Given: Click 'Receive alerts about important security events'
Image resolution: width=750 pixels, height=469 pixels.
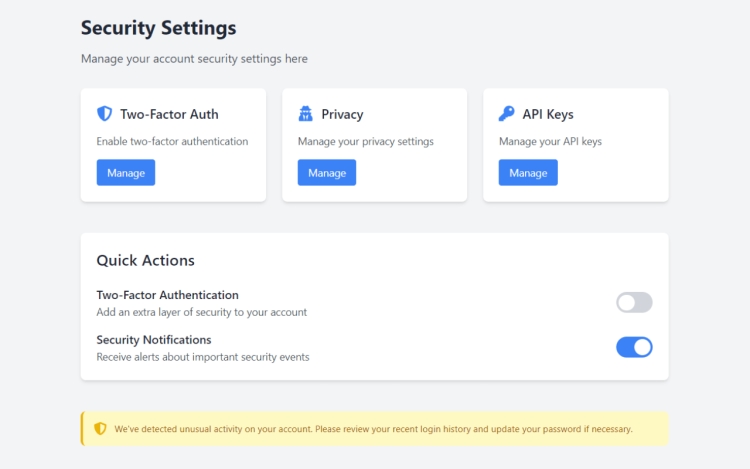Looking at the screenshot, I should pos(203,357).
